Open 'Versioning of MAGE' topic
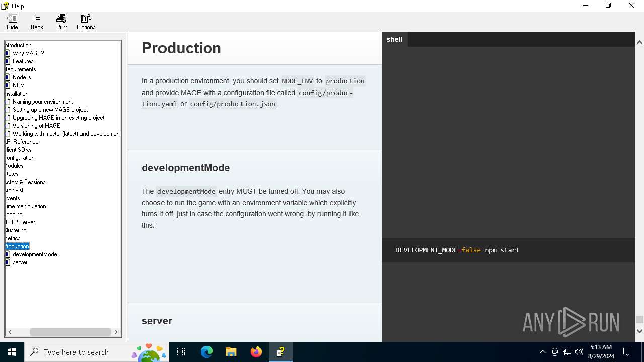The height and width of the screenshot is (362, 644). (36, 126)
